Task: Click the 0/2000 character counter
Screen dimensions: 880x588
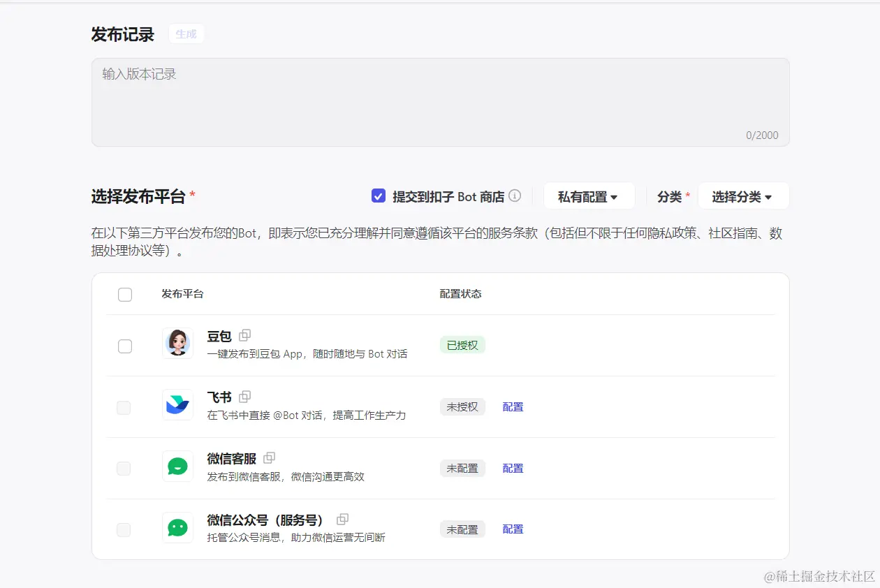Action: pyautogui.click(x=762, y=135)
